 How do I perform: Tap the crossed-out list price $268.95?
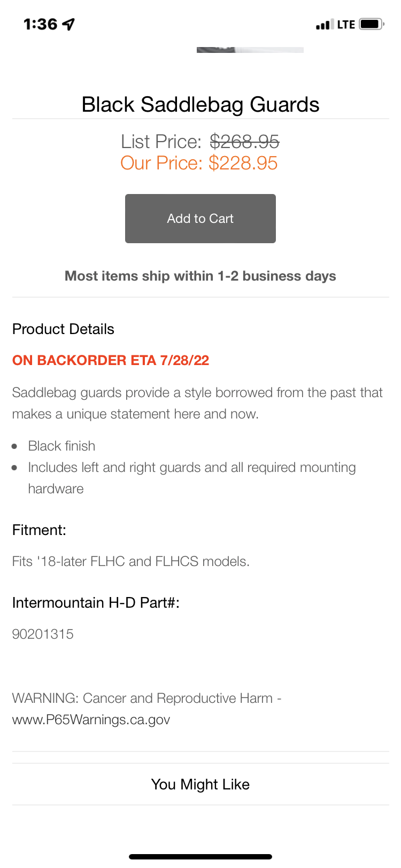coord(244,142)
